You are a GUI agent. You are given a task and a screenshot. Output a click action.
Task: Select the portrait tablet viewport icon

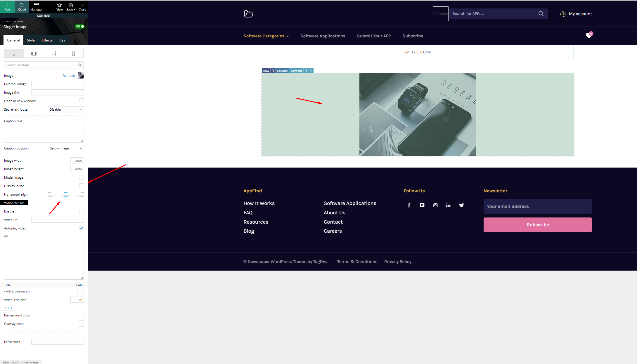(54, 53)
